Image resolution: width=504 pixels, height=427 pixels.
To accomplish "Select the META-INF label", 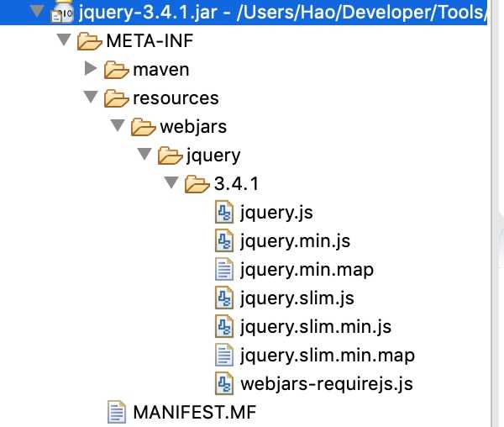I will [150, 41].
